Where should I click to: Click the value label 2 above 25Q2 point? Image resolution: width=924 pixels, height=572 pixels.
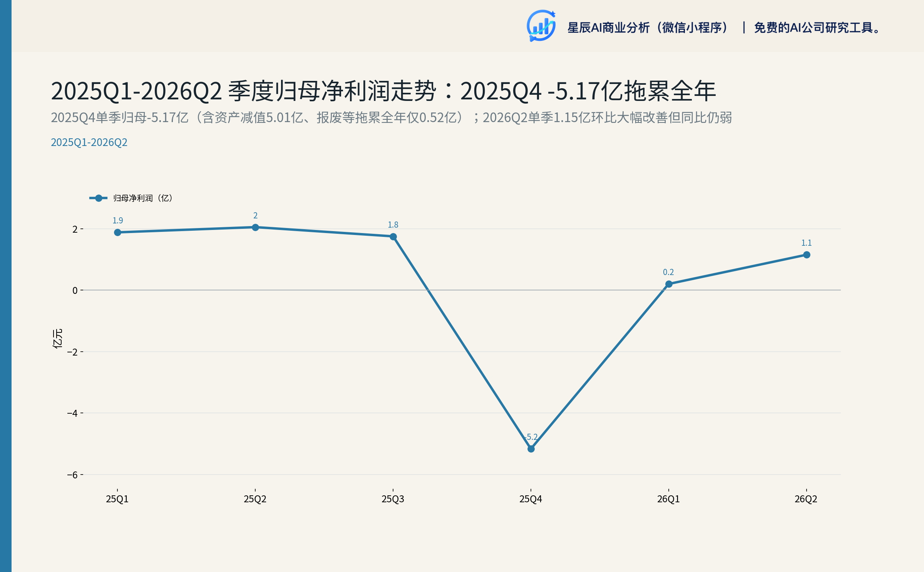pos(255,216)
